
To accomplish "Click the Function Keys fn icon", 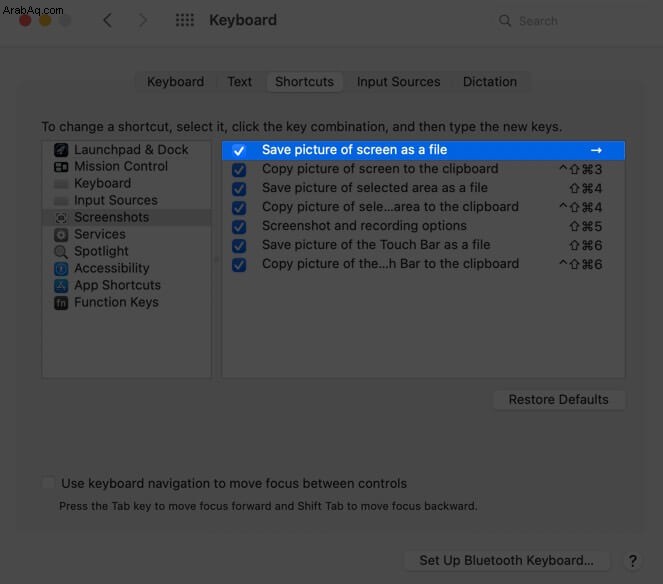I will point(61,302).
